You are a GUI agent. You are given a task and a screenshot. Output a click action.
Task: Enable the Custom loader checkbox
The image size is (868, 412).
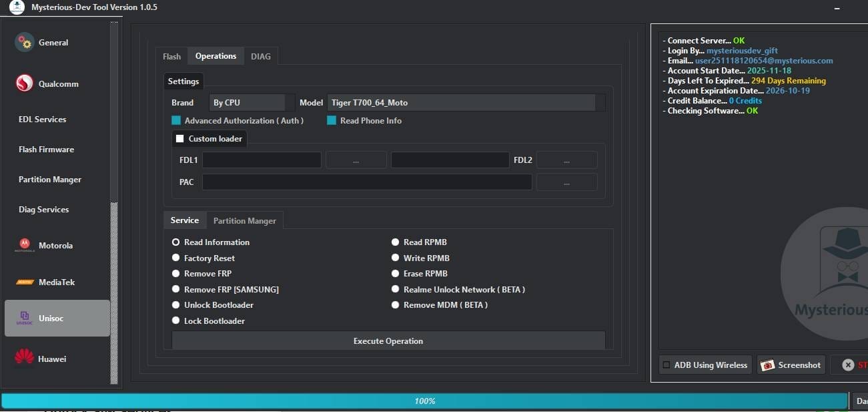click(179, 138)
